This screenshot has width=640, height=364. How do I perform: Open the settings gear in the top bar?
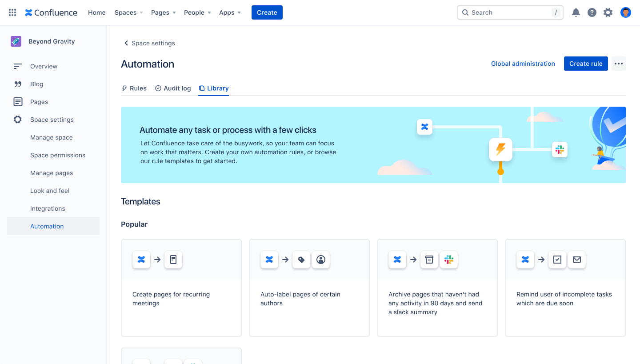coord(608,12)
